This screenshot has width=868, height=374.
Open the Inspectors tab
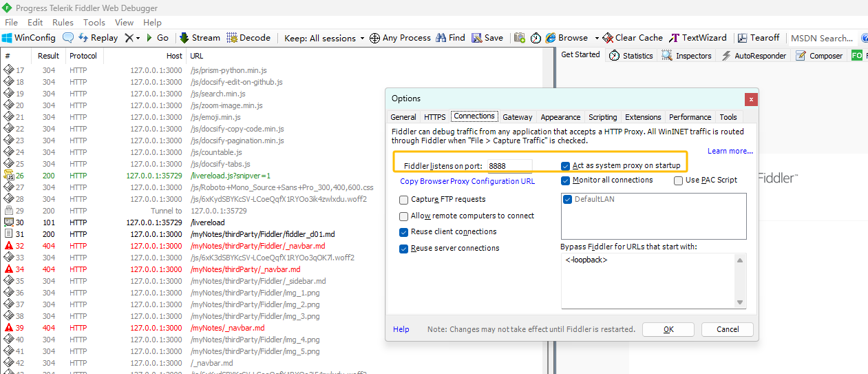pos(687,56)
